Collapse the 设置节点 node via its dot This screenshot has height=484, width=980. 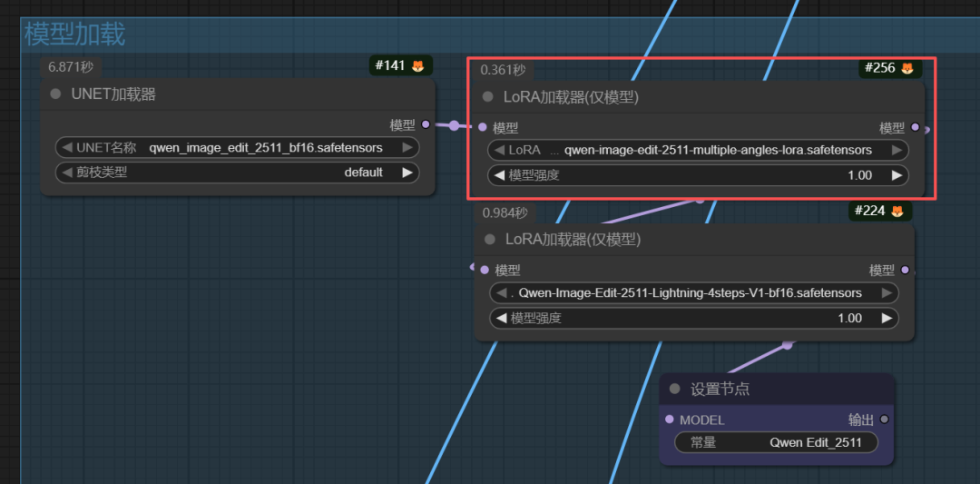[674, 389]
